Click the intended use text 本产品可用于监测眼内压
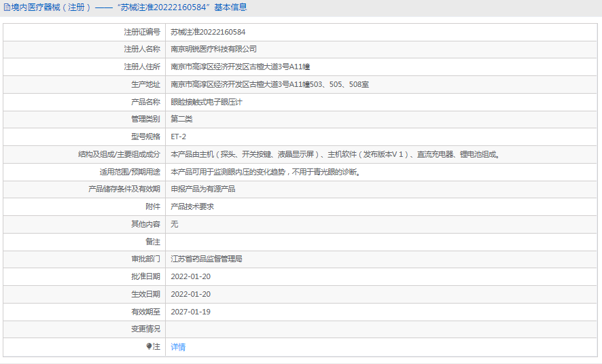Screen dimensions: 602x364 [x=267, y=172]
